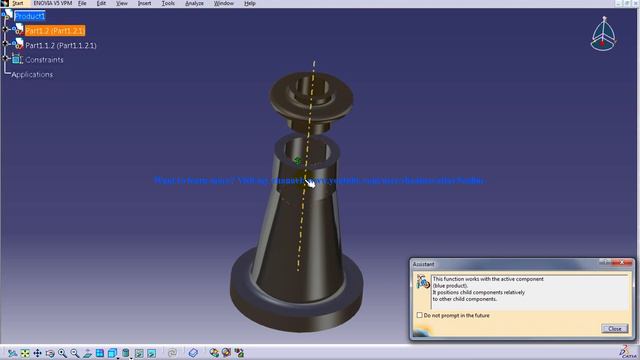640x360 pixels.
Task: Click the Fit All In icon
Action: 25,353
